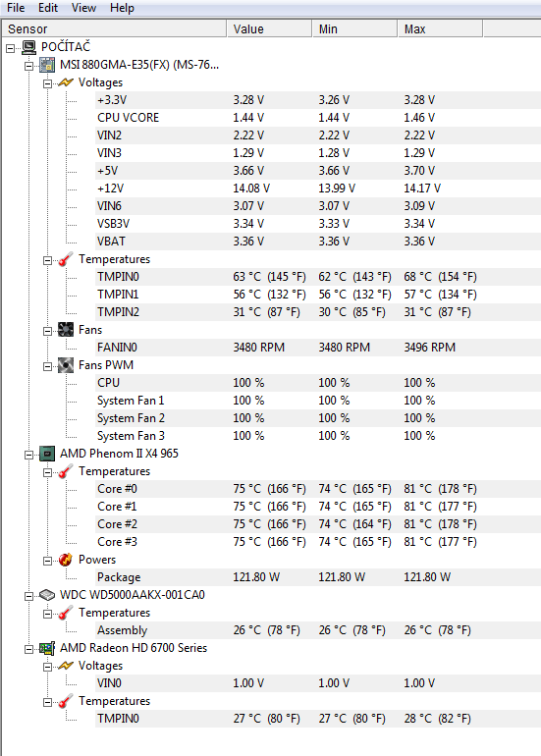Image resolution: width=541 pixels, height=756 pixels.
Task: Click the hard drive icon beside WDC WD5000AAKX
Action: 47,595
